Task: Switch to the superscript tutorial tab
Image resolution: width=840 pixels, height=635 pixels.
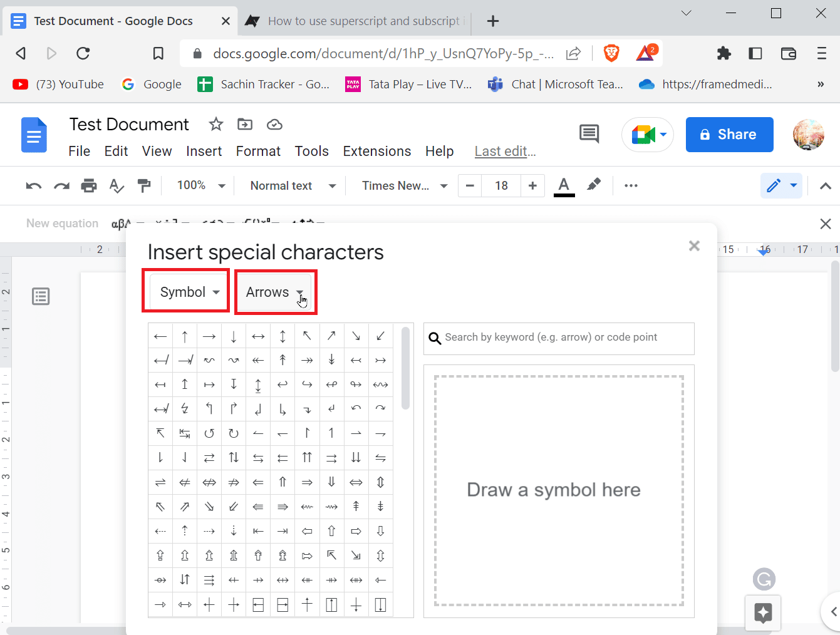Action: click(x=354, y=21)
